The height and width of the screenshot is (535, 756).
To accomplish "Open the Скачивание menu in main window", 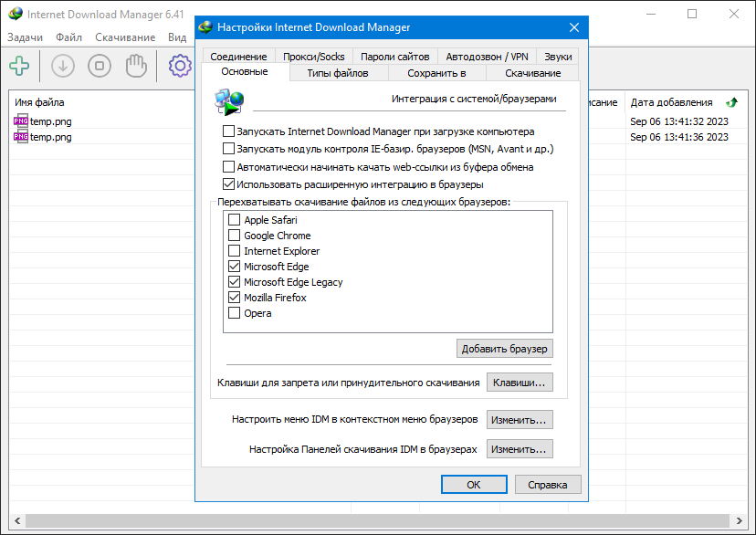I will [125, 37].
